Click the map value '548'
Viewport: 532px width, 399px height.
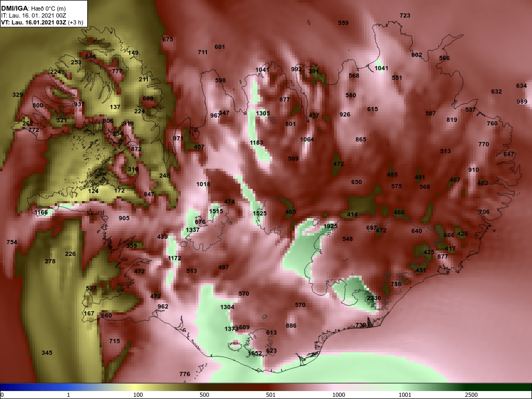pos(347,239)
